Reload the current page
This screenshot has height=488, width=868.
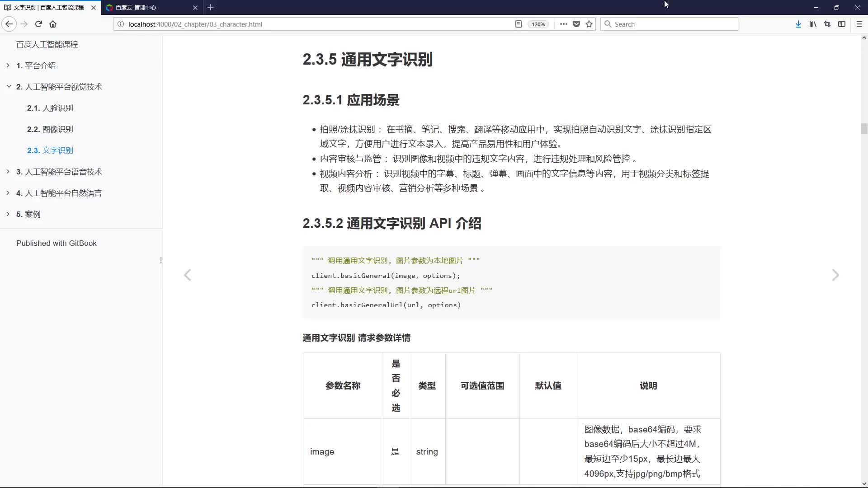tap(38, 24)
